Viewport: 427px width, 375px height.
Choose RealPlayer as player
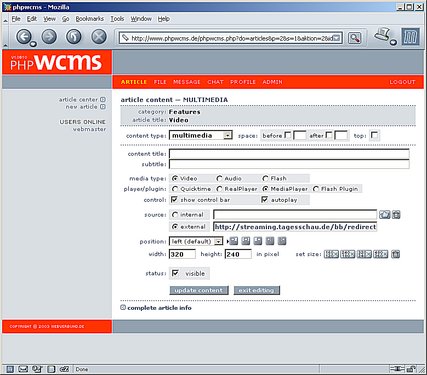click(219, 189)
